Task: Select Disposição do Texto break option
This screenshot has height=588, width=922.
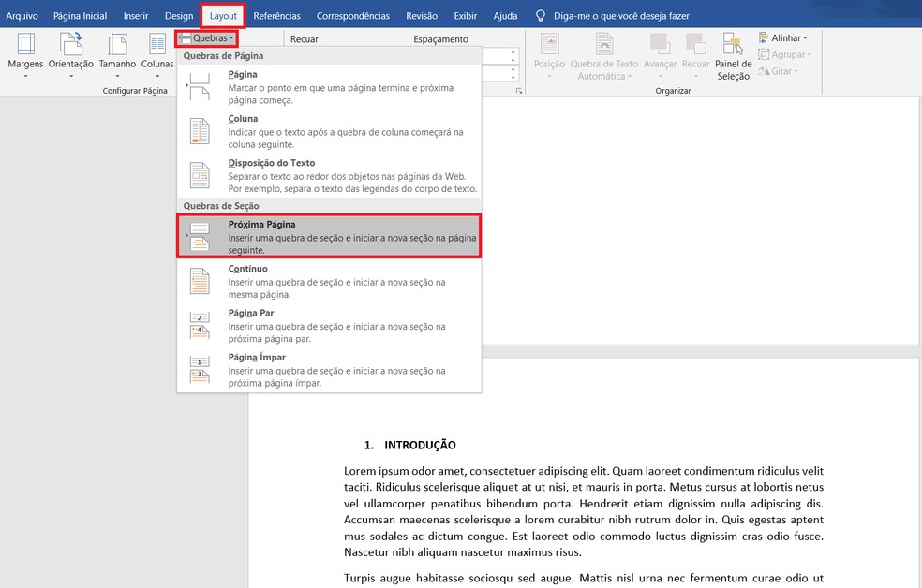Action: click(329, 175)
